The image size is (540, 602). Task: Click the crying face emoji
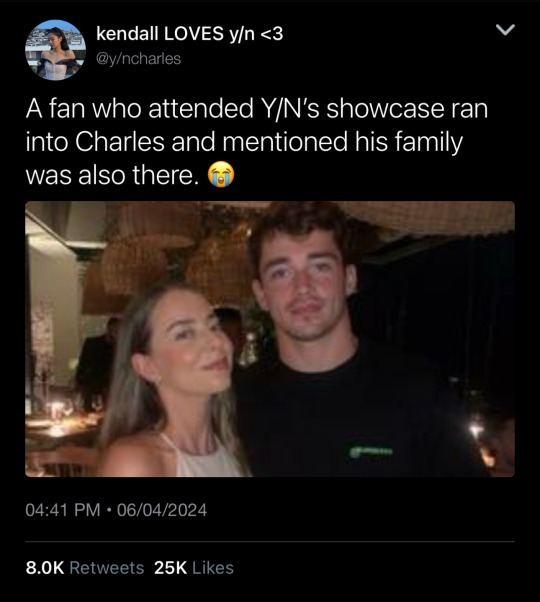(221, 174)
